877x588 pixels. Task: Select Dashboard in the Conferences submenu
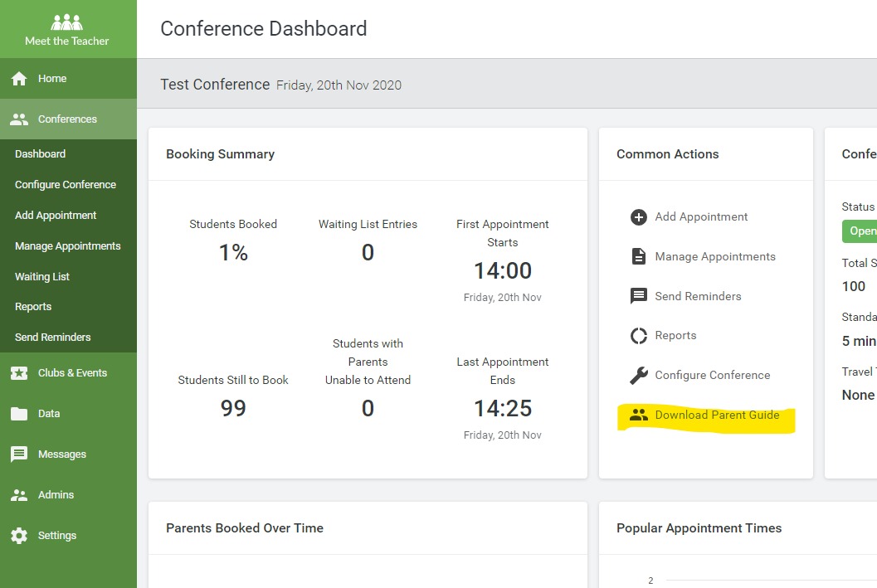(x=41, y=153)
